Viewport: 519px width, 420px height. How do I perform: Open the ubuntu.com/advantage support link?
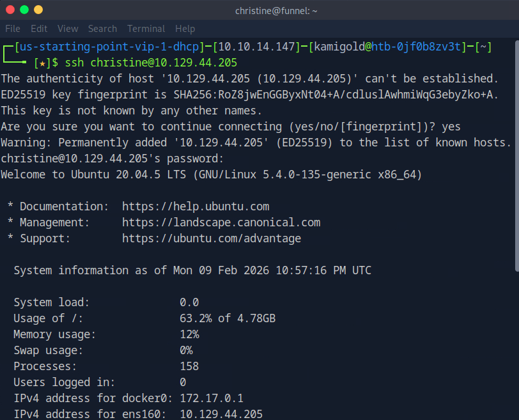[212, 238]
